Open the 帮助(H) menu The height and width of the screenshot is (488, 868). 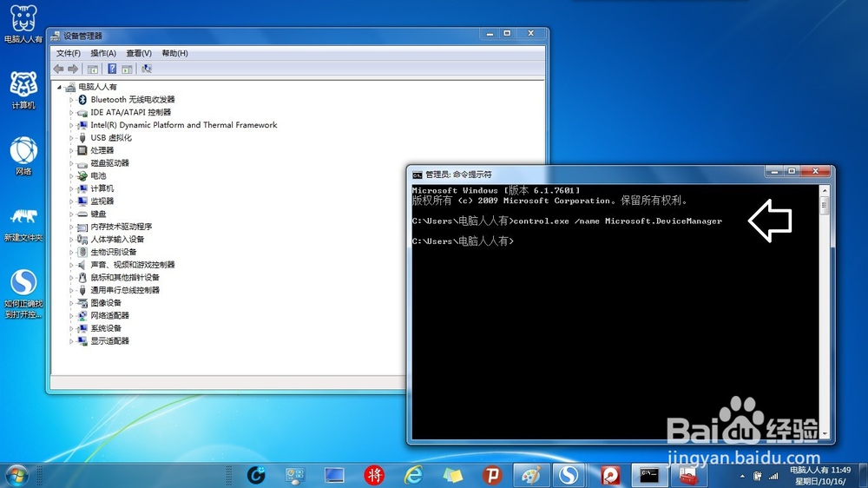[x=175, y=53]
